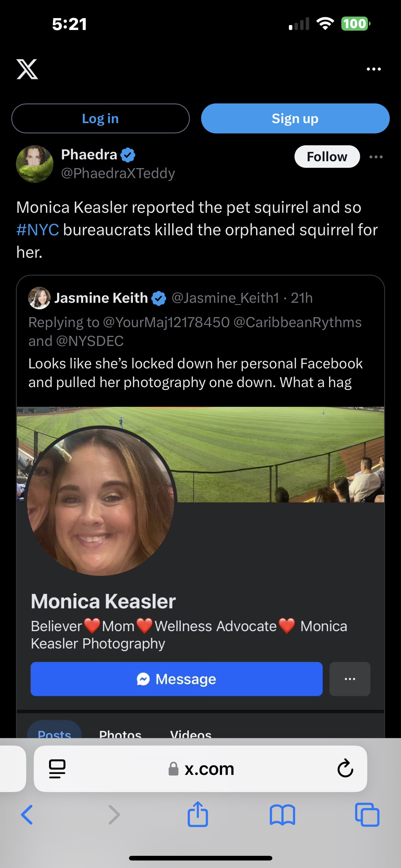Tap the Messenger Message button
This screenshot has height=868, width=401.
coord(176,679)
